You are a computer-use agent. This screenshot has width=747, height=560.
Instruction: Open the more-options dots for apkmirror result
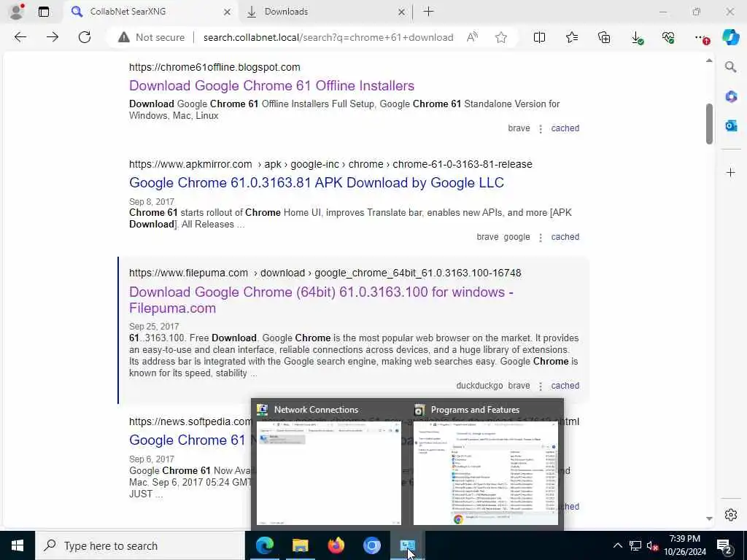point(541,237)
